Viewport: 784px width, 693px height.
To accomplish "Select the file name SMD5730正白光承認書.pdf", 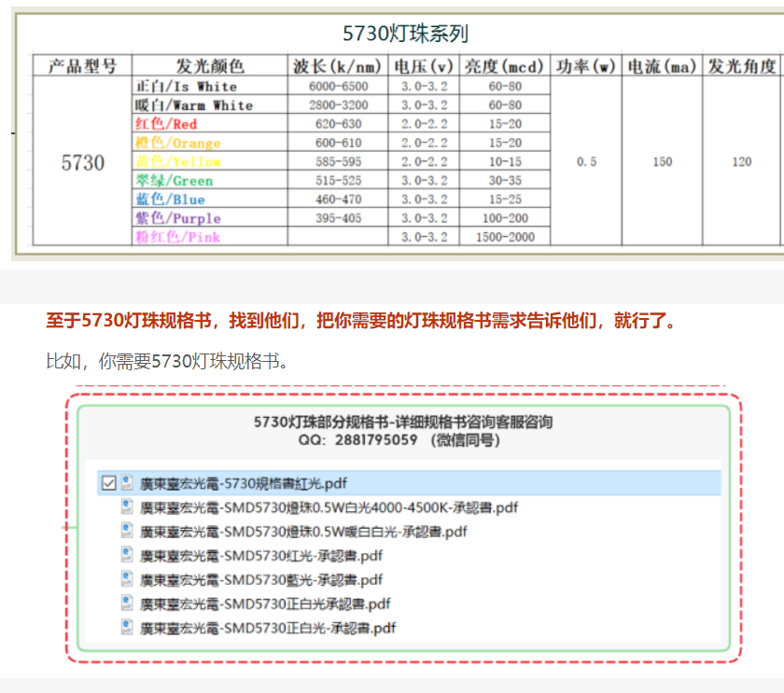I will pyautogui.click(x=265, y=603).
